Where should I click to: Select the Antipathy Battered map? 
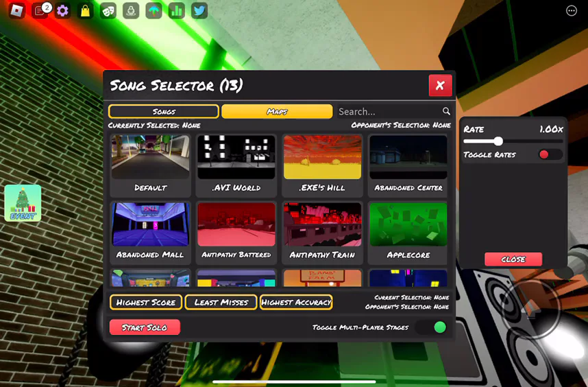(x=236, y=233)
